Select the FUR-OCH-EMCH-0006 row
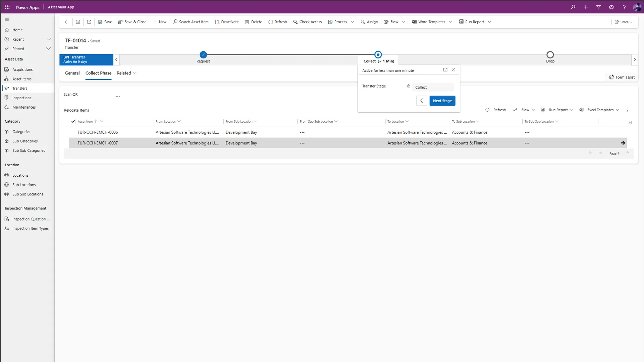 [98, 132]
